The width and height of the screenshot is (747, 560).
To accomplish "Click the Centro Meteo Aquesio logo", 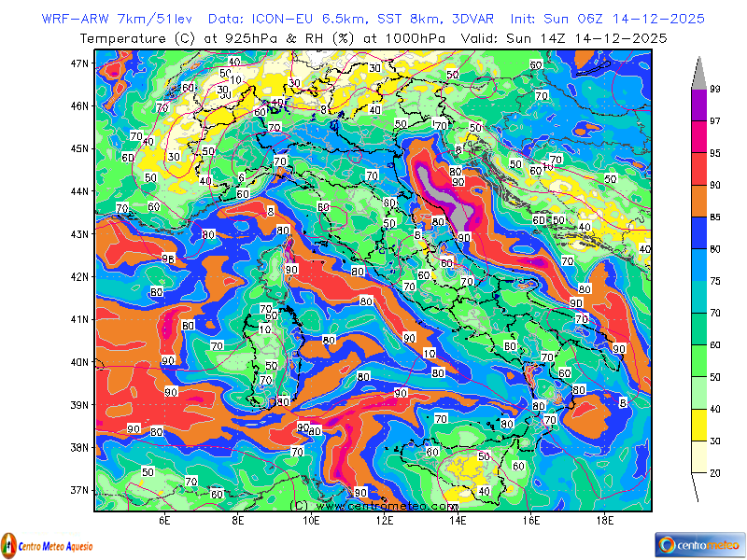I will tap(47, 544).
